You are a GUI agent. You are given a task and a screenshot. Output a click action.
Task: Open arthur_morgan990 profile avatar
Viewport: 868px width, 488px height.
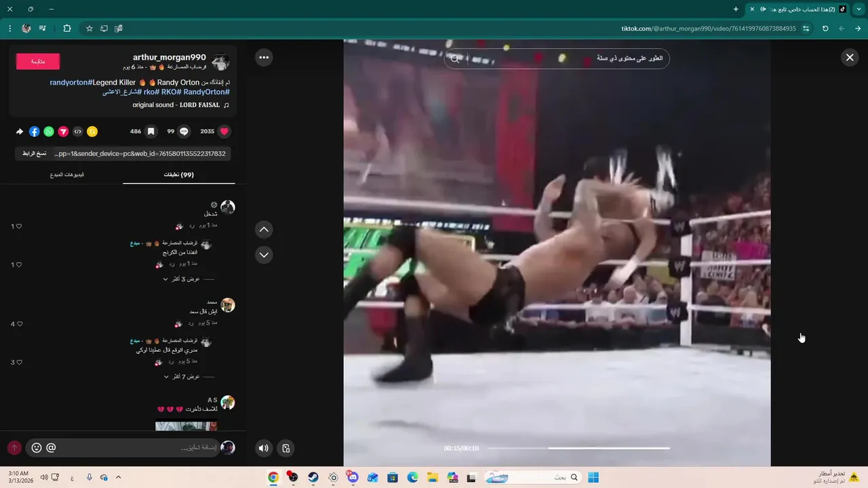click(x=220, y=62)
